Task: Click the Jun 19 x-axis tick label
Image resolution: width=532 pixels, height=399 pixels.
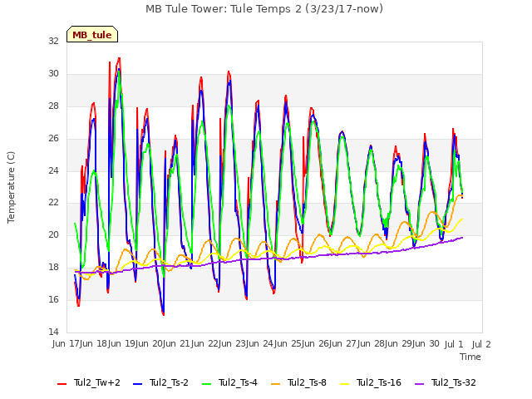Action: pos(121,343)
